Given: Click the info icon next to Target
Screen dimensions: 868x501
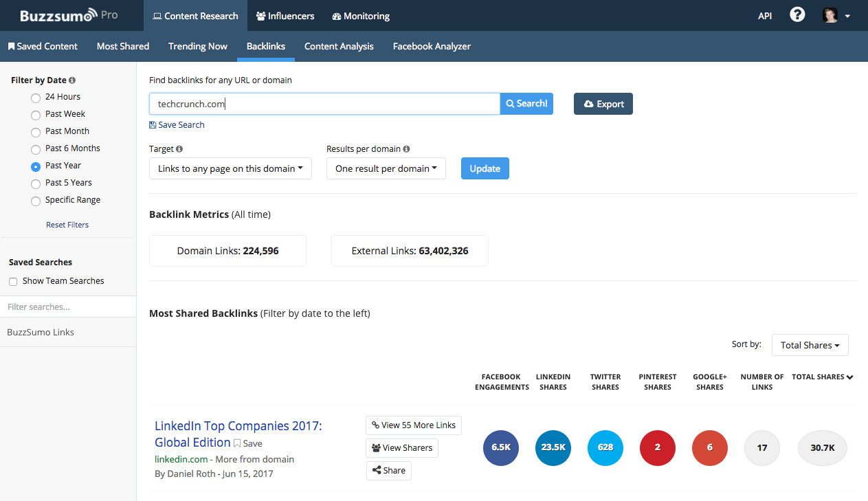Looking at the screenshot, I should (179, 149).
